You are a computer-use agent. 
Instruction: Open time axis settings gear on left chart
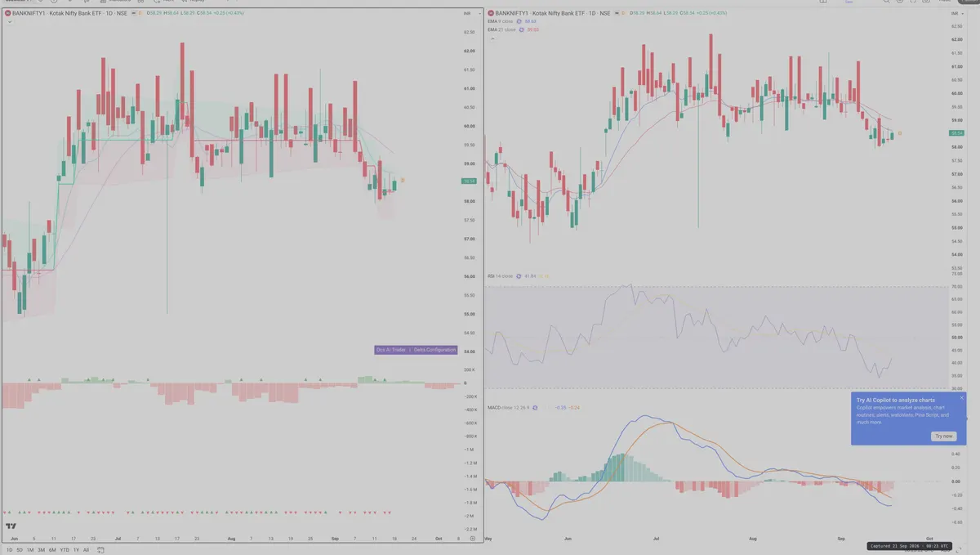click(472, 539)
